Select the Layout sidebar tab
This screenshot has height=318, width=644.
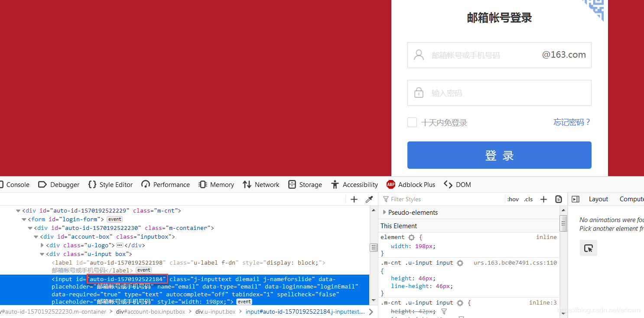pos(598,199)
